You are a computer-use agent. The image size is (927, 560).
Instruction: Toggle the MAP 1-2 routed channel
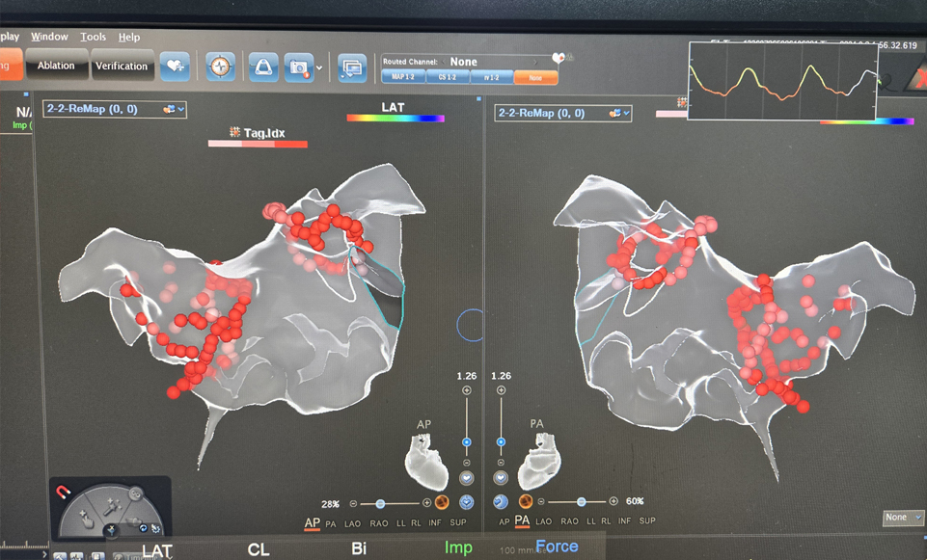[x=404, y=76]
